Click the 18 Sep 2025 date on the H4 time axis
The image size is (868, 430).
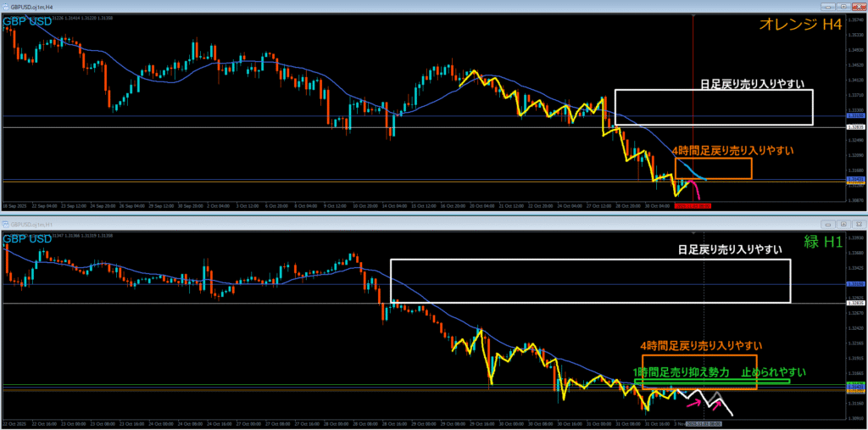(14, 206)
